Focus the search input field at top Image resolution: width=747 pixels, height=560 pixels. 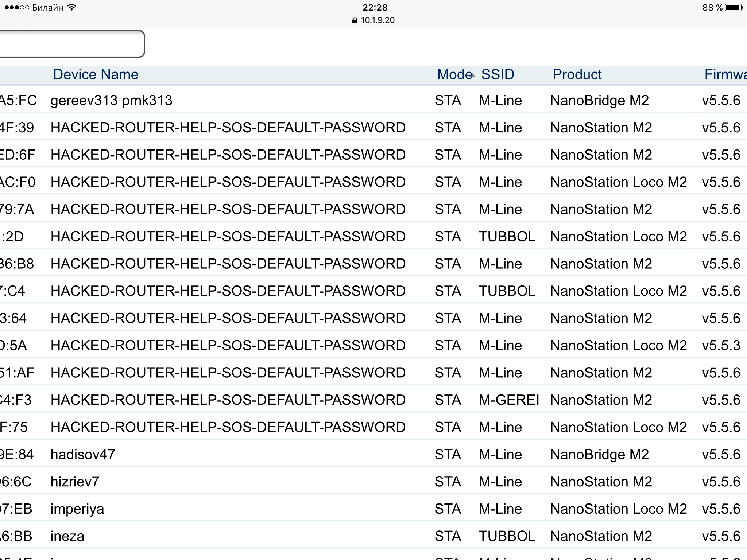[x=72, y=44]
